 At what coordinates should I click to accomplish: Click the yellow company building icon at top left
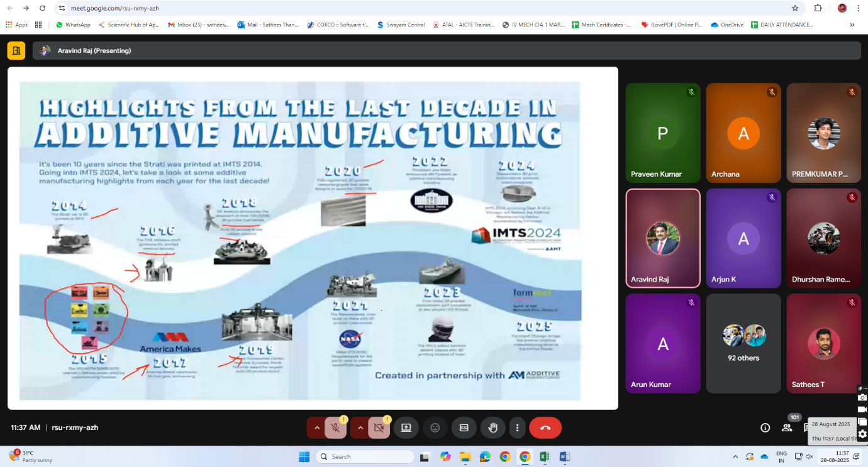(16, 50)
